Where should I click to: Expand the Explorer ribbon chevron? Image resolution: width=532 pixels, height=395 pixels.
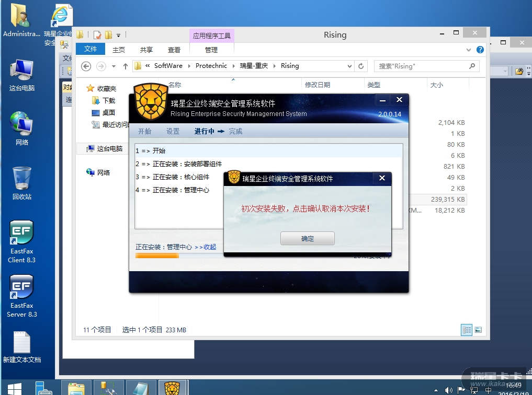pos(469,50)
